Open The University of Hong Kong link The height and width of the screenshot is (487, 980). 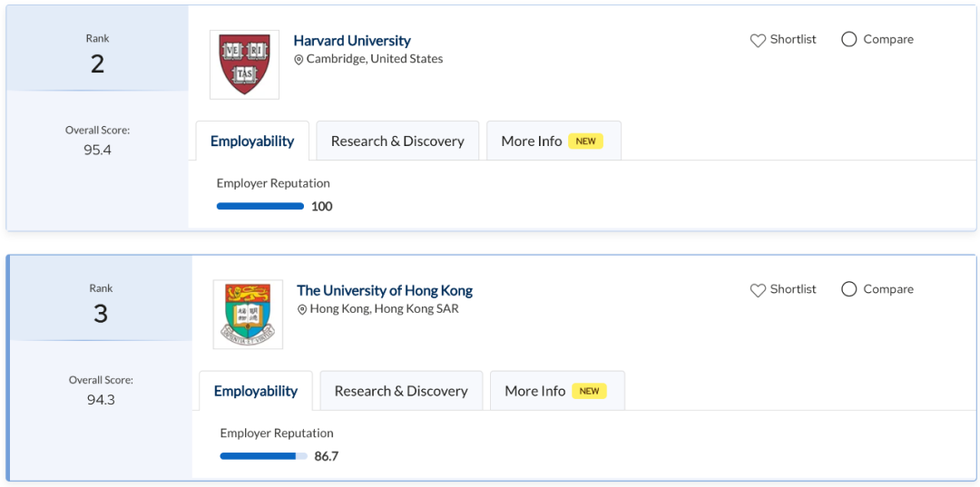pos(385,290)
